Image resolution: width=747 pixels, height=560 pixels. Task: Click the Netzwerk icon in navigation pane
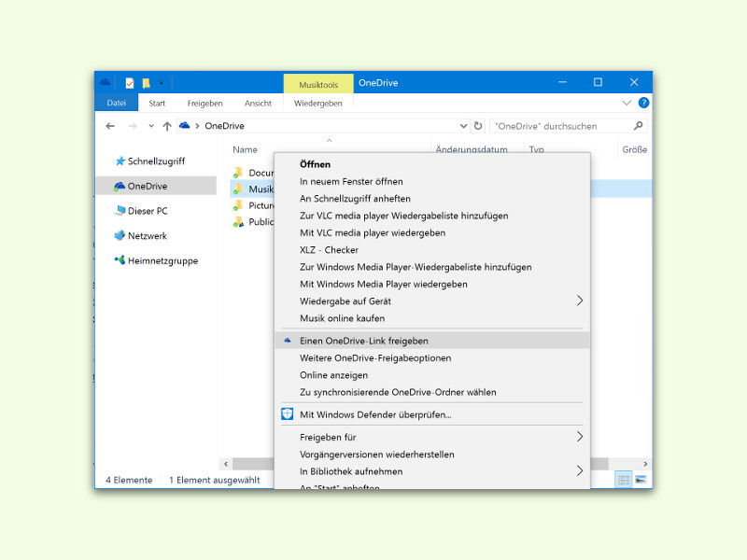(x=120, y=235)
